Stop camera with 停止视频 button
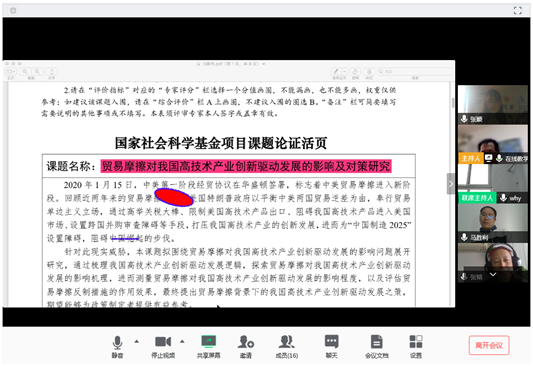This screenshot has height=366, width=533. coord(163,347)
